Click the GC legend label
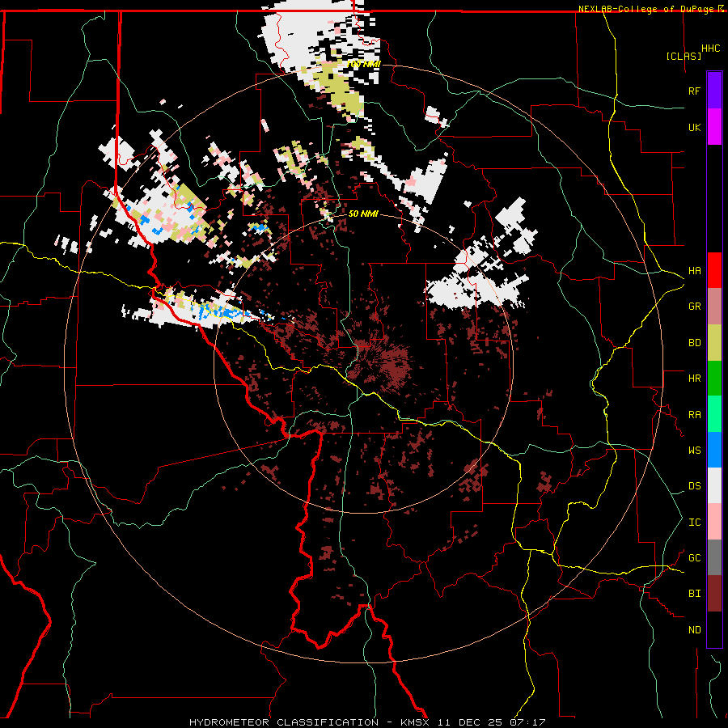Screen dimensions: 728x728 pos(694,558)
